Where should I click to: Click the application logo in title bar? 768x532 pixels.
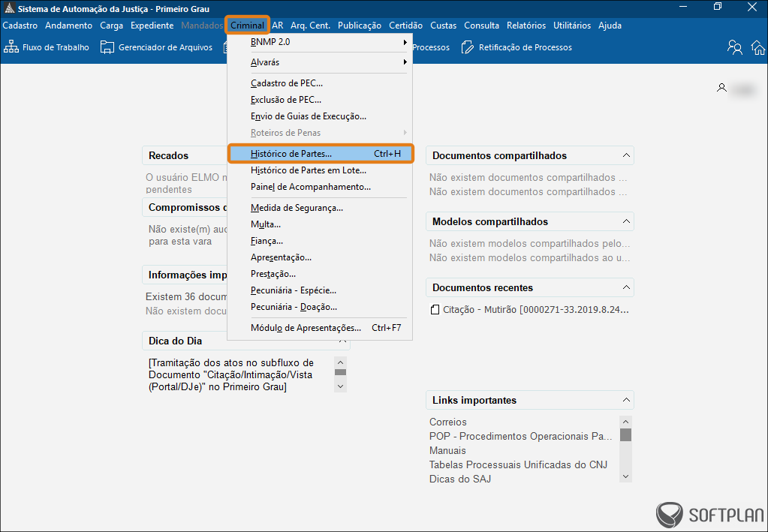tap(9, 8)
